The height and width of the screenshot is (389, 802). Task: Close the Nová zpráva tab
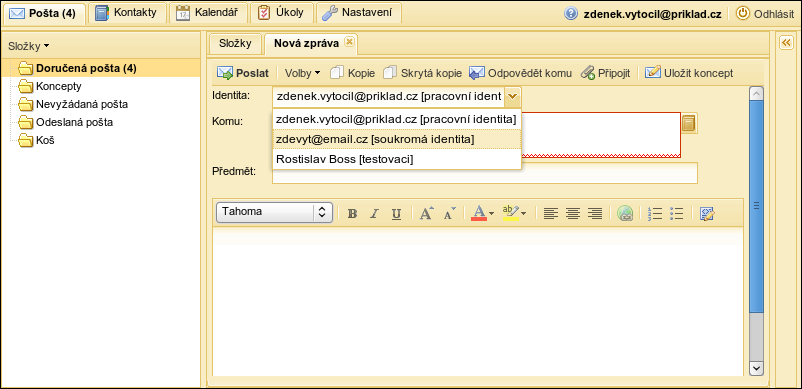point(349,42)
